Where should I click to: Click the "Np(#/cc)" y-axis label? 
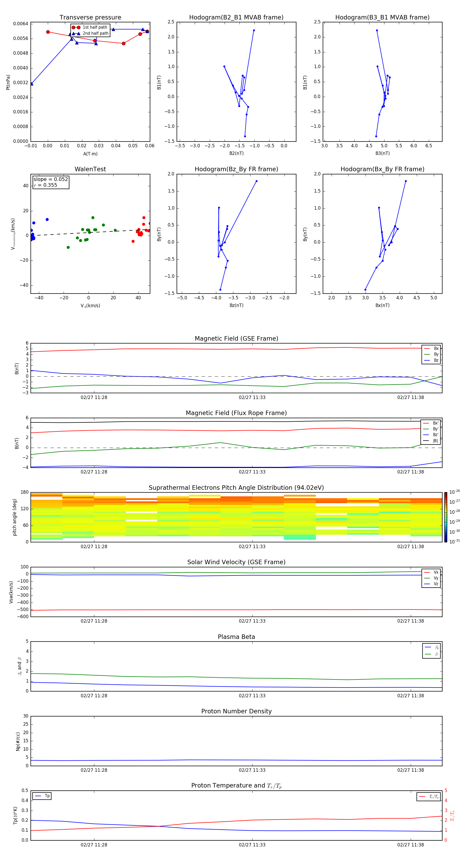[18, 741]
